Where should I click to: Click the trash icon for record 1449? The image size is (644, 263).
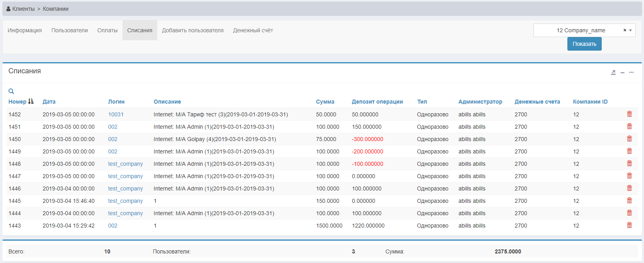629,151
